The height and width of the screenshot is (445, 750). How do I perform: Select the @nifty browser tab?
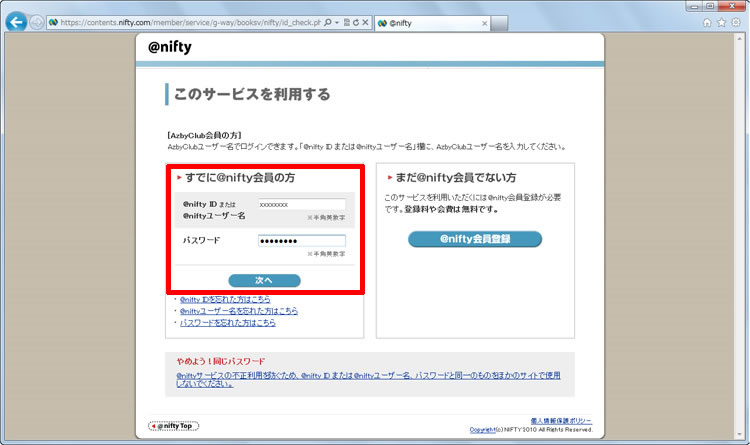[x=432, y=23]
